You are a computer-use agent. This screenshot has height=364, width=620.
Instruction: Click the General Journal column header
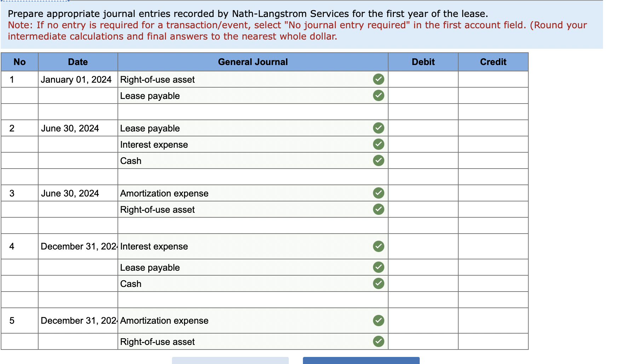click(x=253, y=62)
